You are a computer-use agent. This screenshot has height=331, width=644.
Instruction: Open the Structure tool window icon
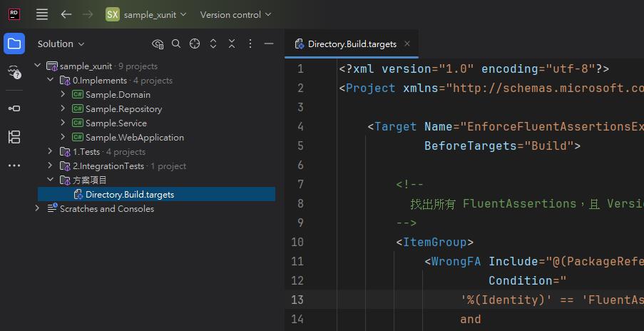(14, 137)
